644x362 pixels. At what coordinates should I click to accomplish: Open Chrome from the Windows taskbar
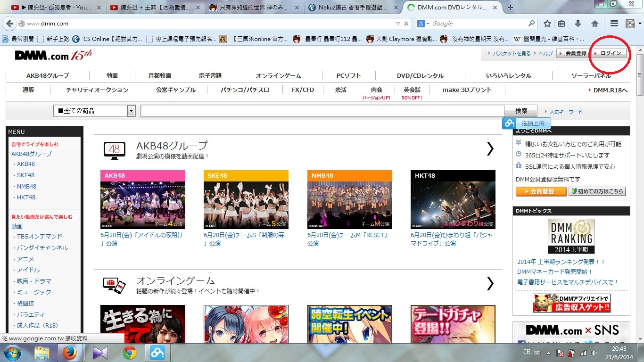[x=130, y=353]
